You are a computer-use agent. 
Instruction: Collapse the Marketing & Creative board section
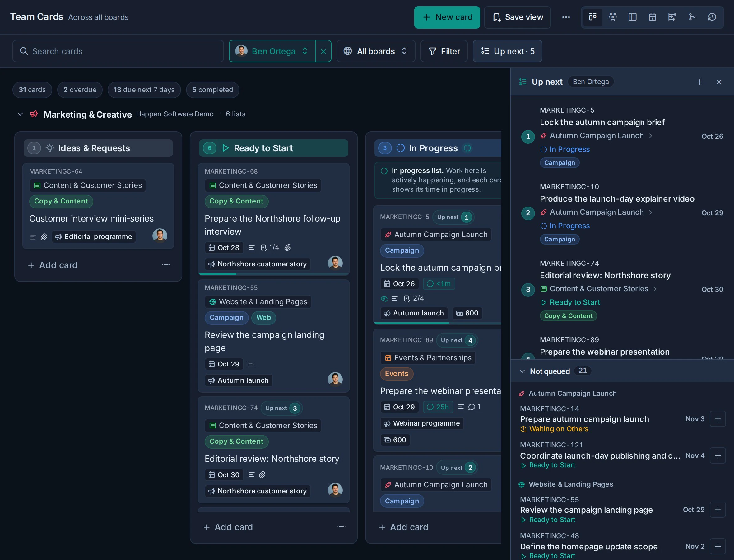[20, 114]
